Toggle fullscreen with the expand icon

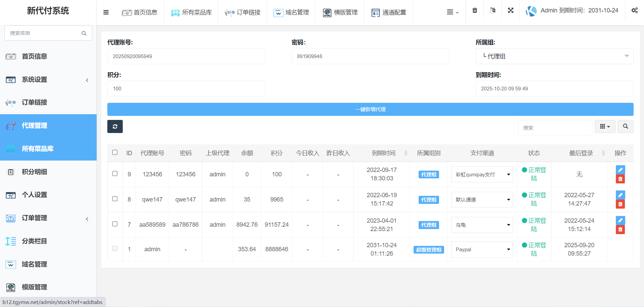511,10
